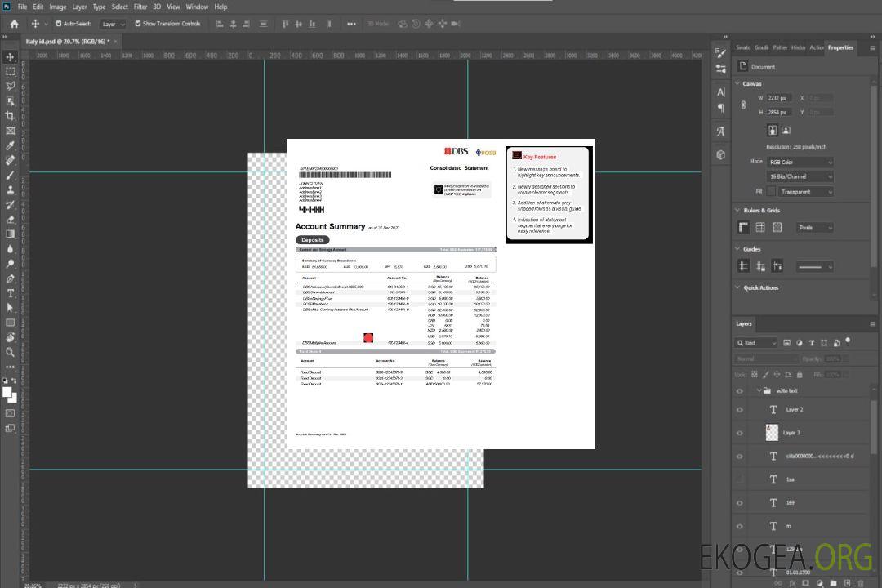Click the foreground color swatch
The width and height of the screenshot is (882, 588).
(x=7, y=393)
